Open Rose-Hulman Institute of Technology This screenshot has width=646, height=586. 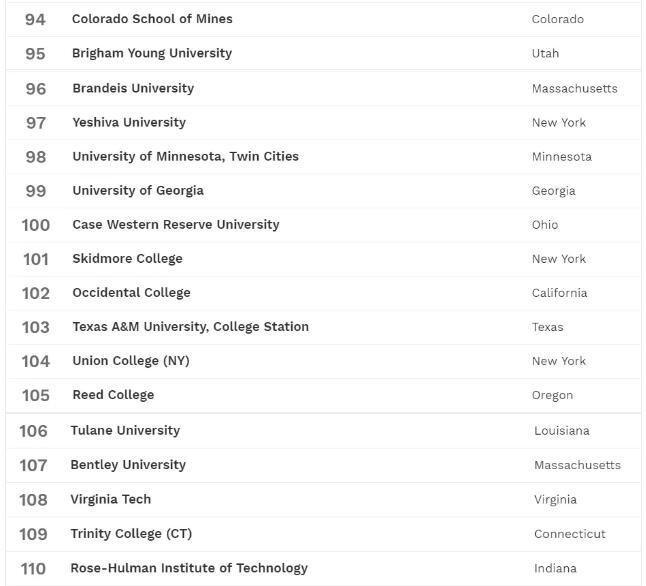coord(189,567)
